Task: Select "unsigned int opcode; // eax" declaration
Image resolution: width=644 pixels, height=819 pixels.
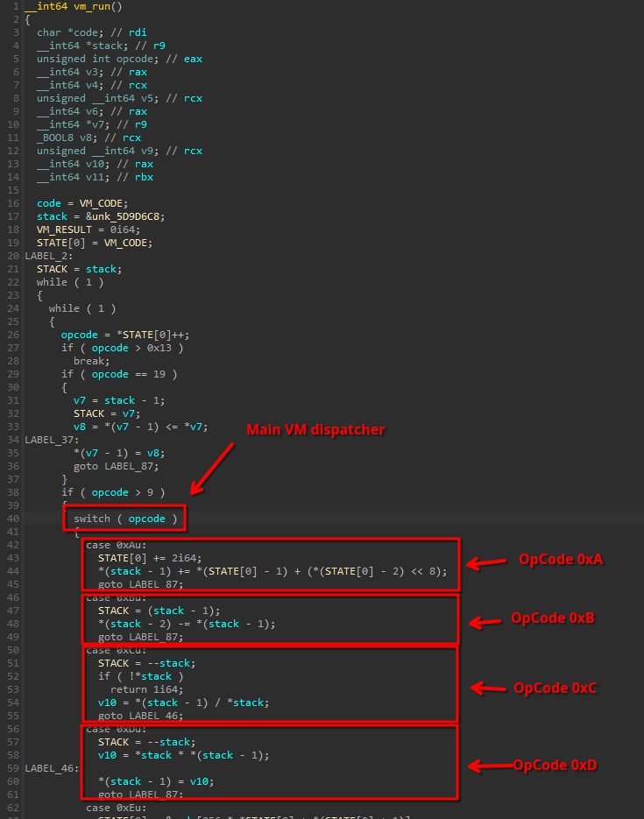Action: click(120, 59)
